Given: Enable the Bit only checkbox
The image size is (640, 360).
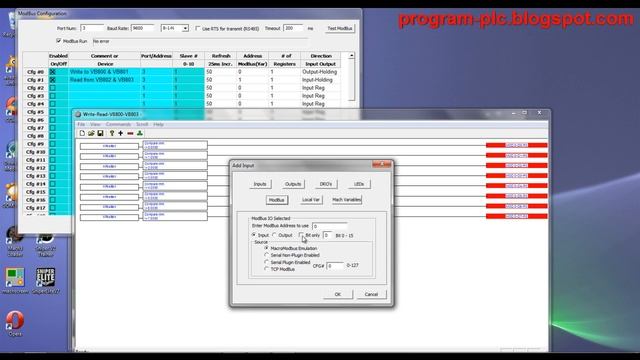Looking at the screenshot, I should tap(301, 235).
